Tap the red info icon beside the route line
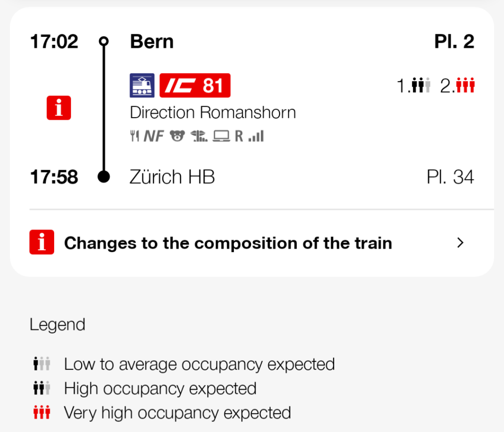The width and height of the screenshot is (504, 432). 59,108
